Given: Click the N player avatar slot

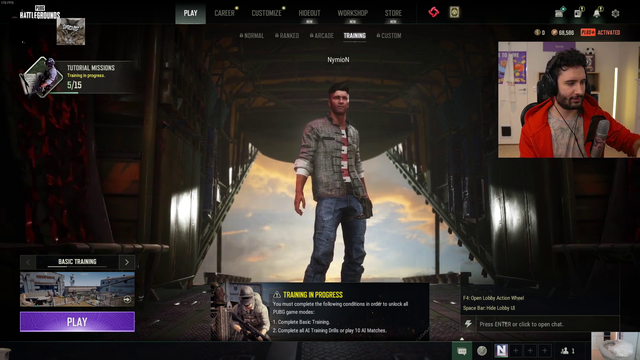Looking at the screenshot, I should (501, 351).
